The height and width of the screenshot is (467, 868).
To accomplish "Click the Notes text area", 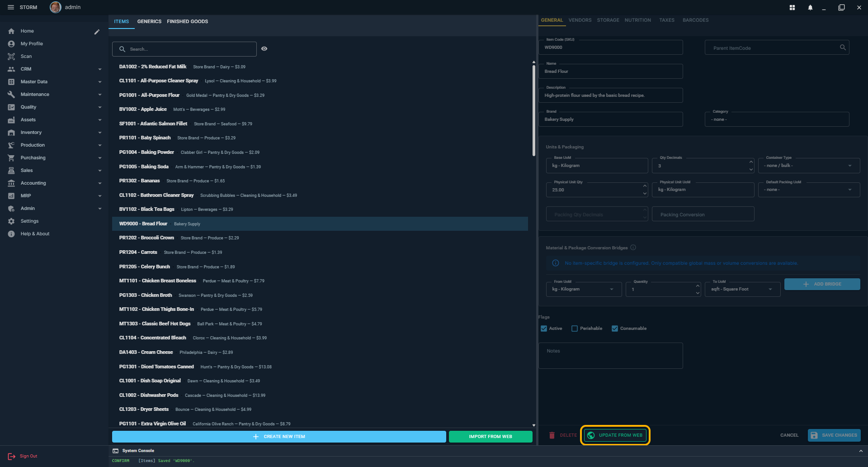I will [610, 356].
